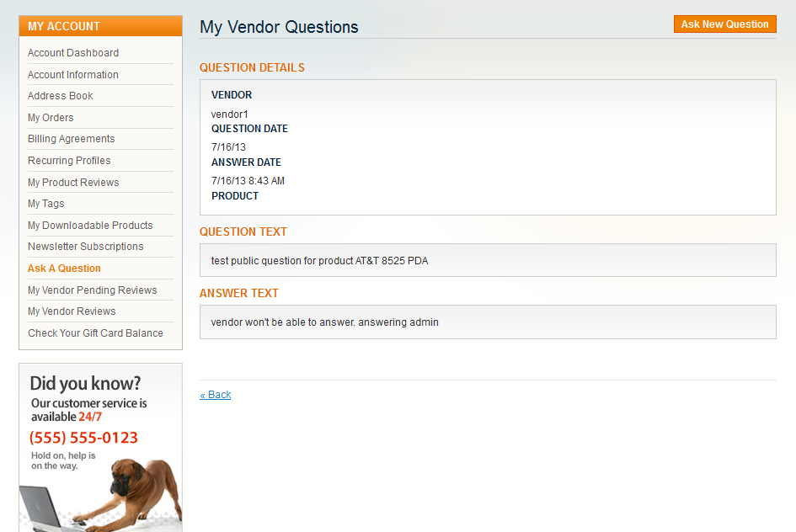Click the question text about AT&T 8525 PDA
Image resolution: width=796 pixels, height=532 pixels.
[319, 261]
